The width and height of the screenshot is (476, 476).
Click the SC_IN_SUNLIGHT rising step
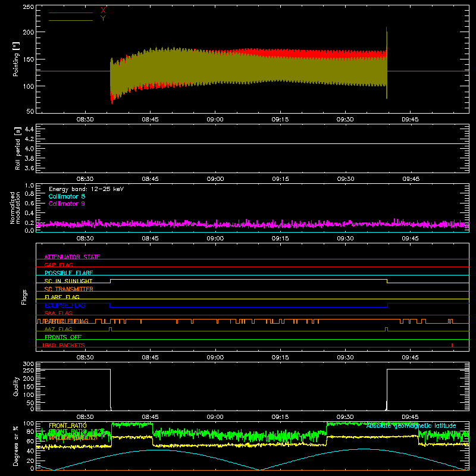pyautogui.click(x=111, y=281)
